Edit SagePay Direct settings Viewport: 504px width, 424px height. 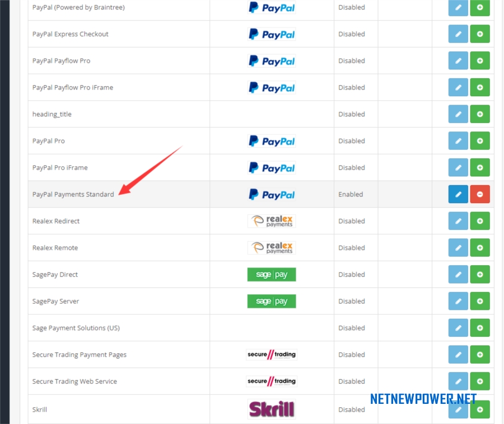458,274
